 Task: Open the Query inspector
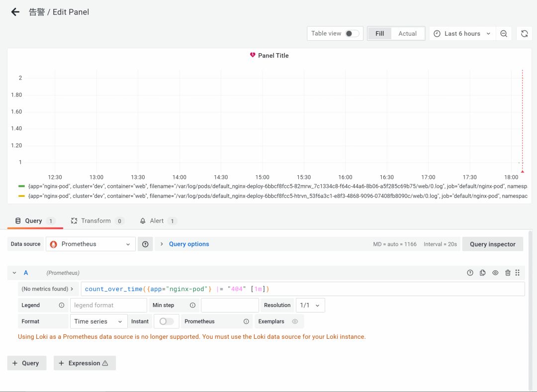(492, 244)
